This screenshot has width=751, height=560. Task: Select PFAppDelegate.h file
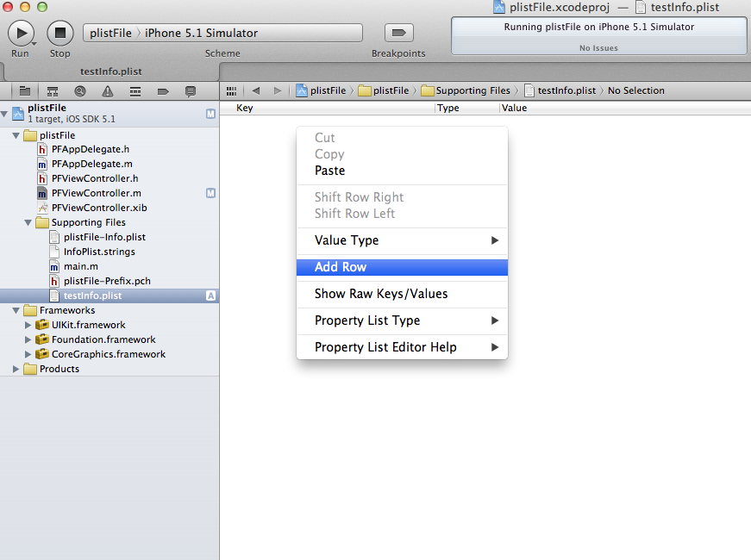(x=90, y=149)
